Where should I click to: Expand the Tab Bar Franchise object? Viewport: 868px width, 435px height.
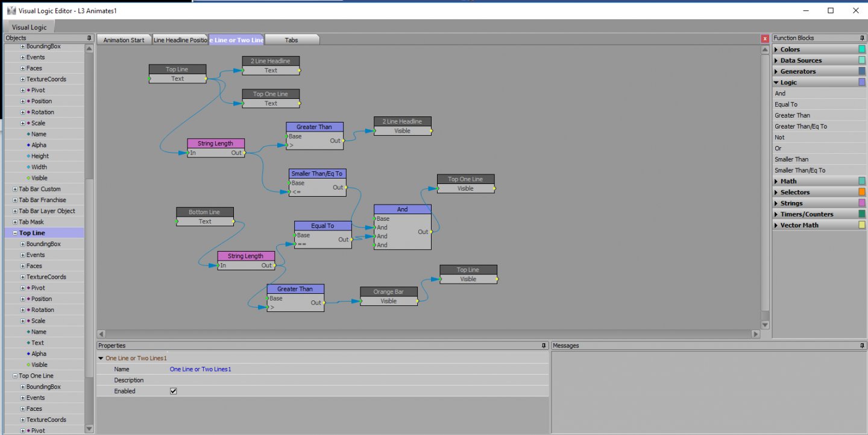pyautogui.click(x=14, y=200)
